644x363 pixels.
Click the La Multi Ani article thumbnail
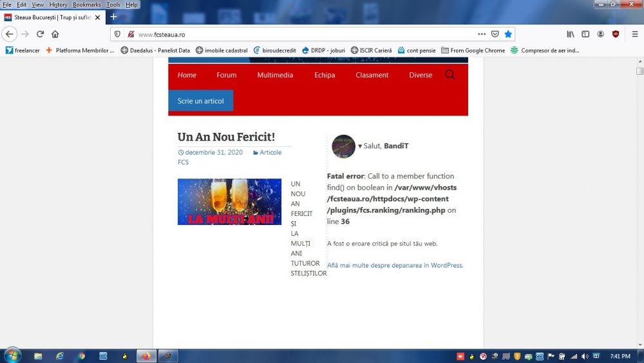(x=229, y=202)
